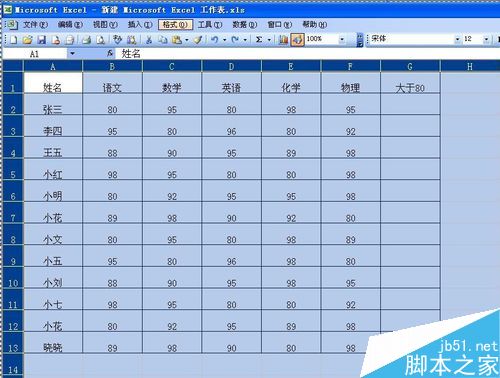Open the 文件 (File) menu

click(35, 25)
